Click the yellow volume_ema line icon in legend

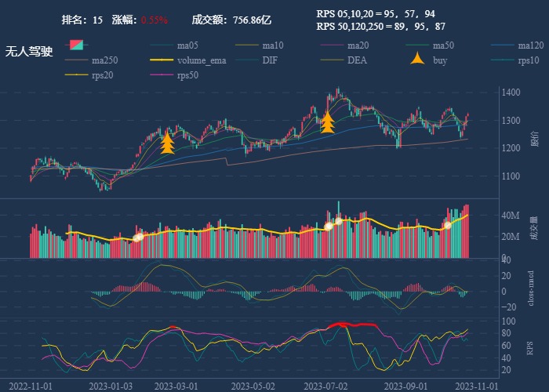click(x=162, y=60)
